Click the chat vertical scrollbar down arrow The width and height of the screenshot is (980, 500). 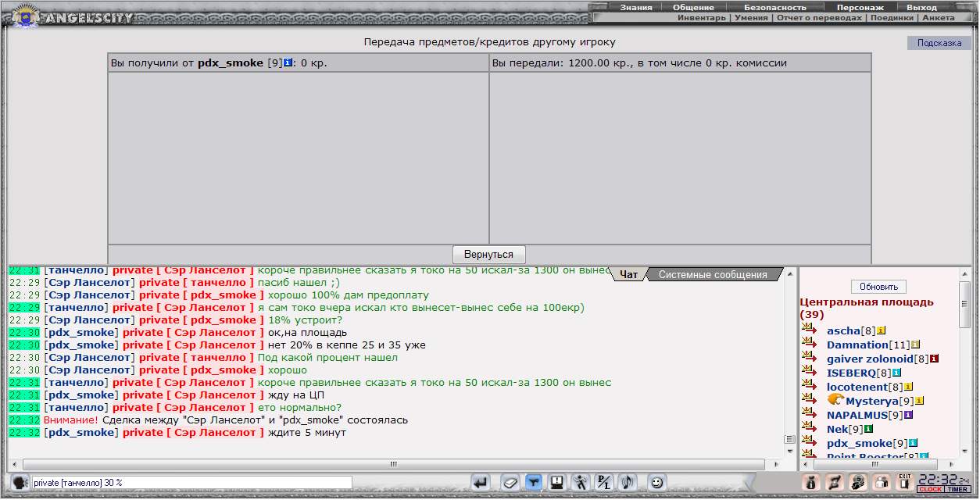[x=789, y=452]
